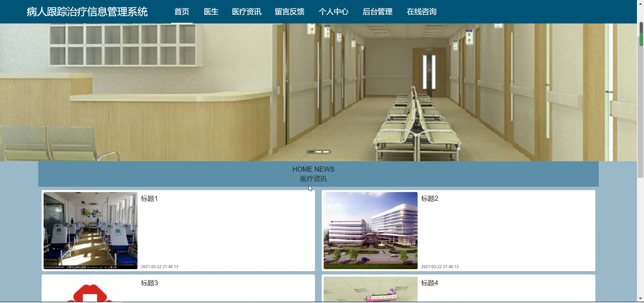644x303 pixels.
Task: Click the 标题1 news title
Action: pyautogui.click(x=149, y=199)
